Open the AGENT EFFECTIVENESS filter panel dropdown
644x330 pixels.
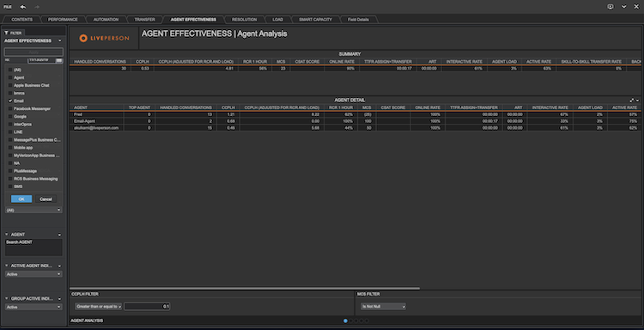point(60,40)
